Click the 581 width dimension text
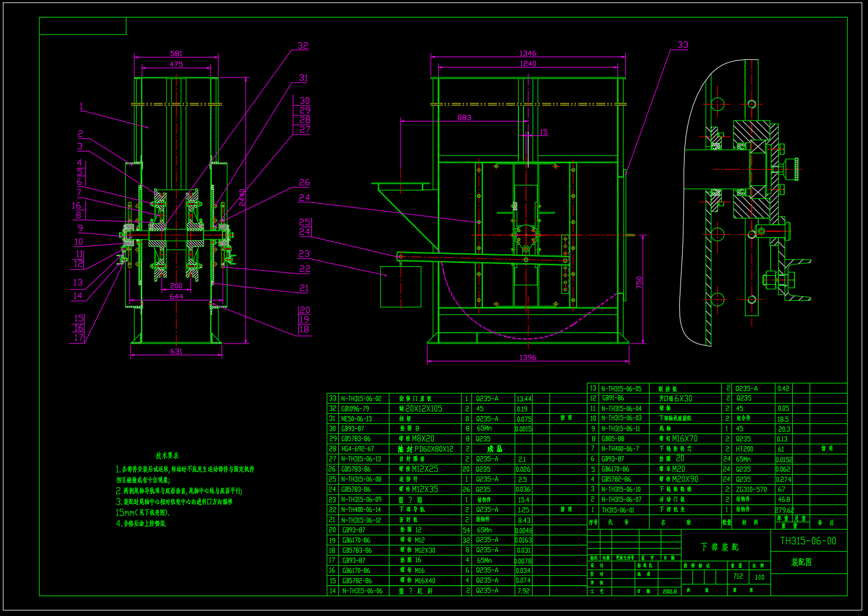868x616 pixels. click(x=176, y=54)
